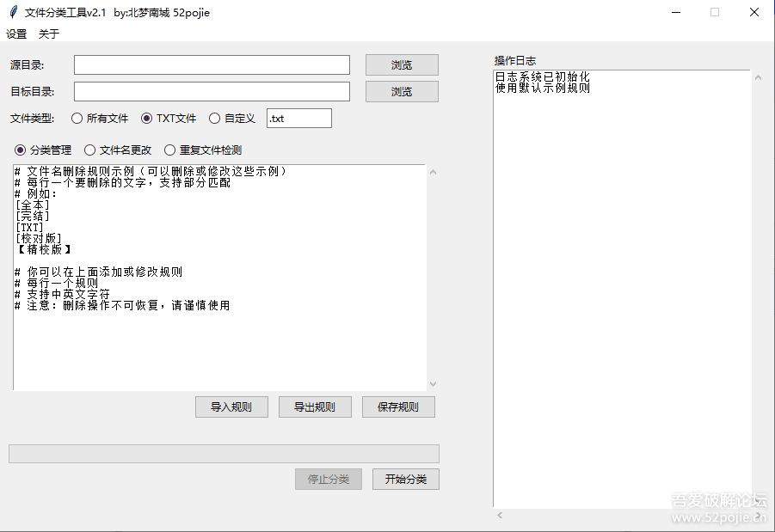Click the 导入规则 button

[x=231, y=407]
